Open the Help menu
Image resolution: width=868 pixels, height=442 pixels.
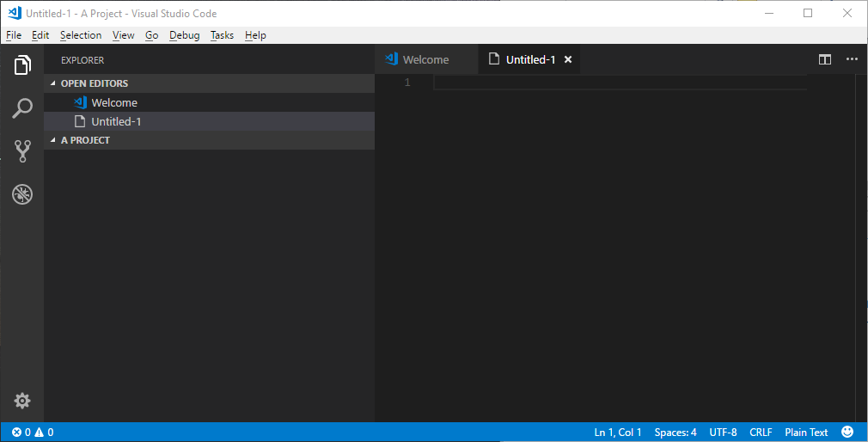click(x=256, y=35)
